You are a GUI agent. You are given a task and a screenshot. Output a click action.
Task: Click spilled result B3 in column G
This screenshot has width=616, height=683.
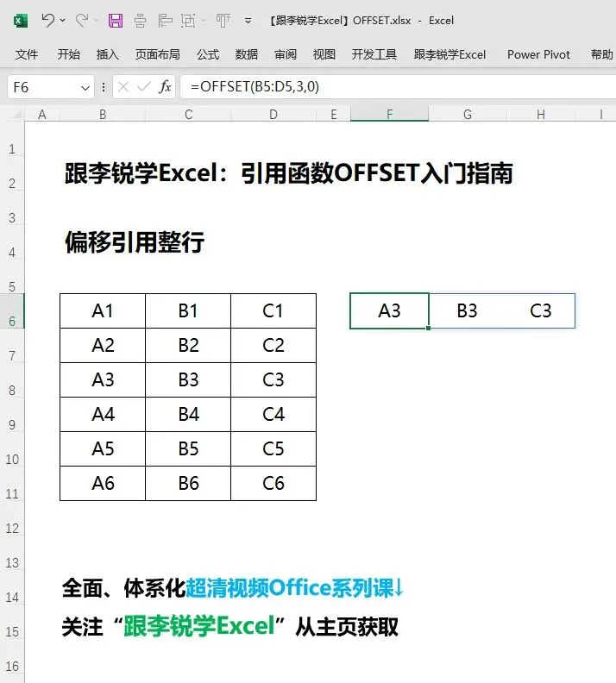click(x=468, y=311)
